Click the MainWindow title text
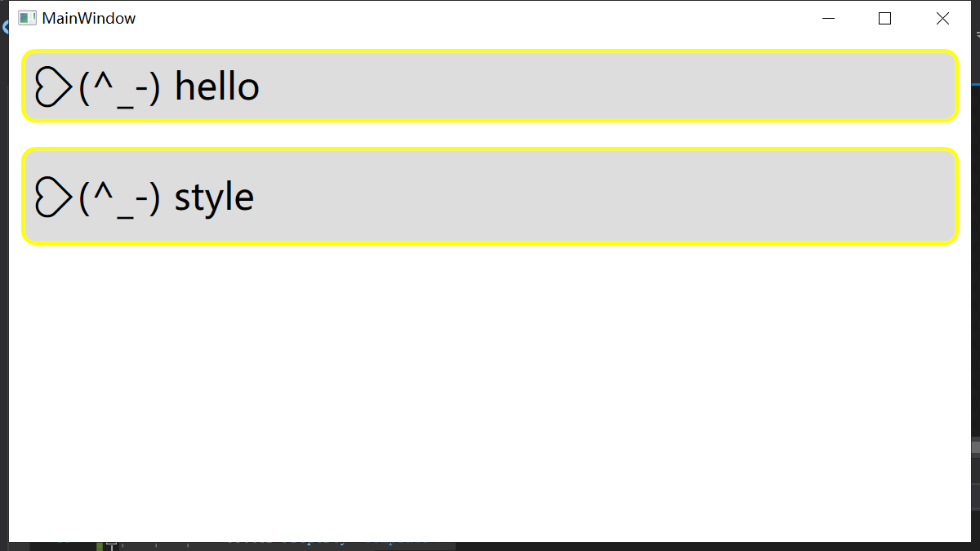Image resolution: width=980 pixels, height=551 pixels. tap(88, 18)
